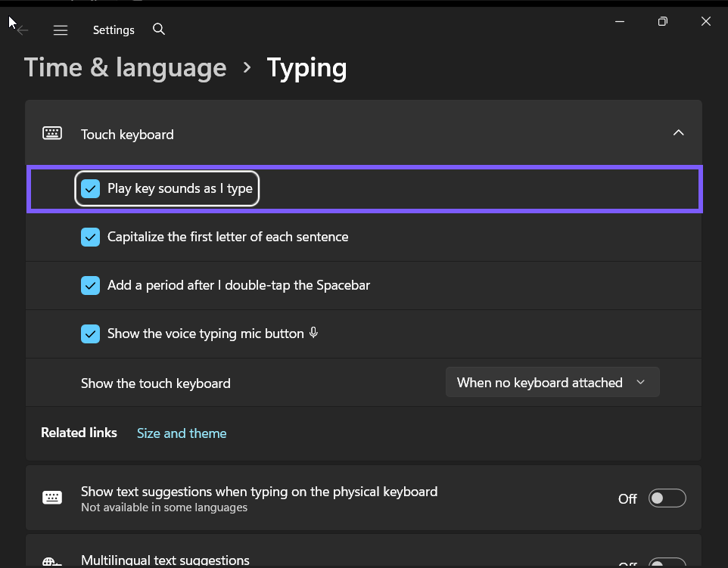Turn on text suggestions for physical keyboard
The width and height of the screenshot is (728, 568).
[667, 498]
